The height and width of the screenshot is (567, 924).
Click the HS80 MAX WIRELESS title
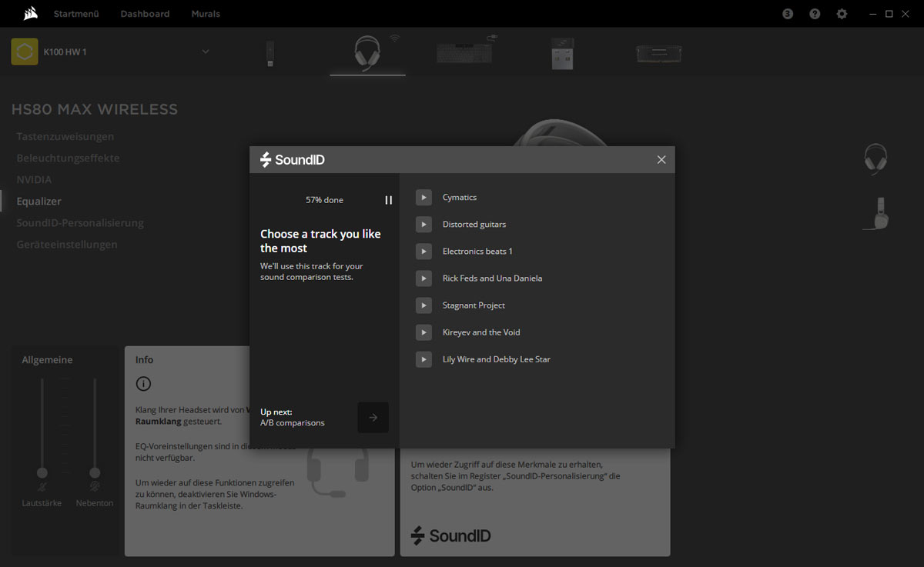pos(95,109)
